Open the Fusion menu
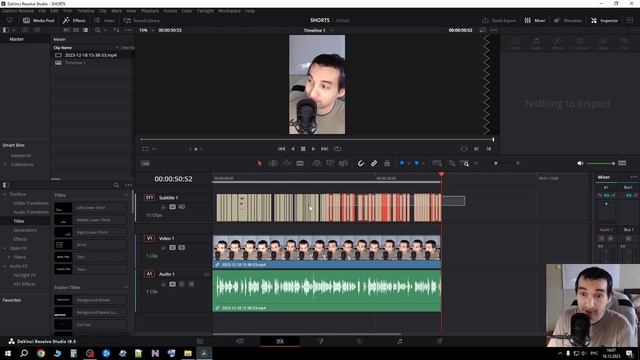Screen dimensions: 640x360 (170, 11)
